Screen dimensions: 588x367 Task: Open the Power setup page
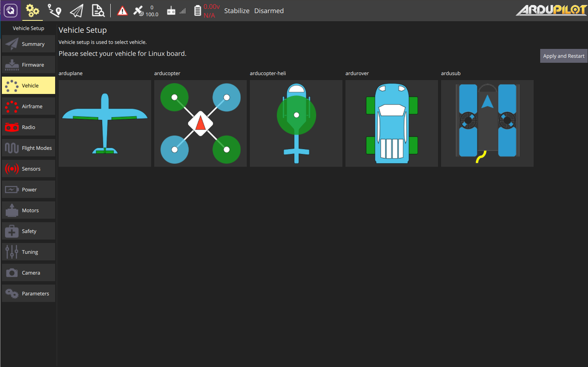[29, 189]
